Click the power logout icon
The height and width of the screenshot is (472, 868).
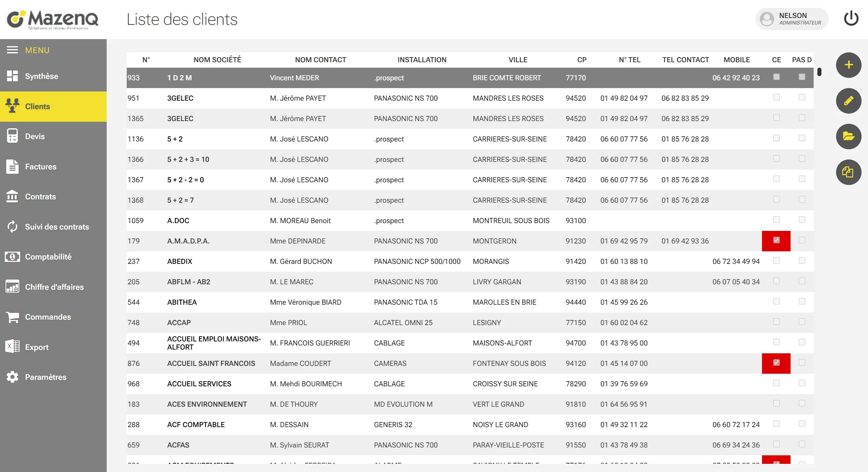pyautogui.click(x=851, y=19)
